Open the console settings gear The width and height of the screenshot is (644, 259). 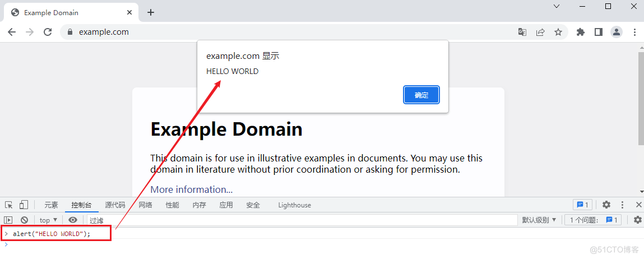pyautogui.click(x=637, y=220)
